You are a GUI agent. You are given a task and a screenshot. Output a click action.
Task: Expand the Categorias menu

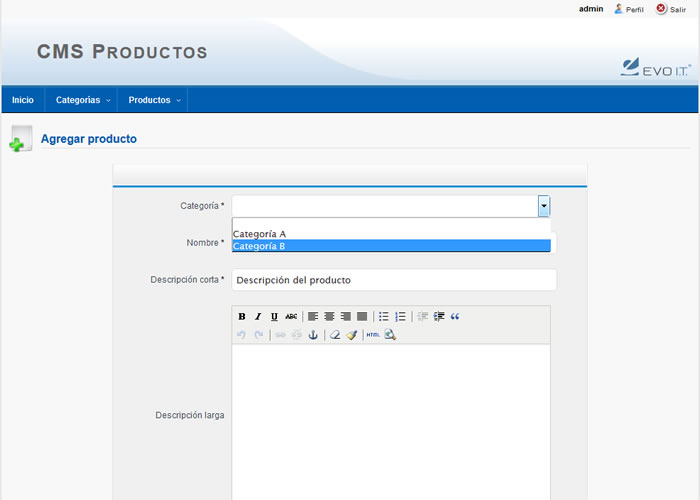[81, 100]
